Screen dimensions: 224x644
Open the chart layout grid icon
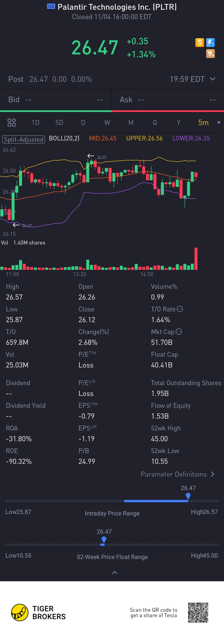point(12,123)
